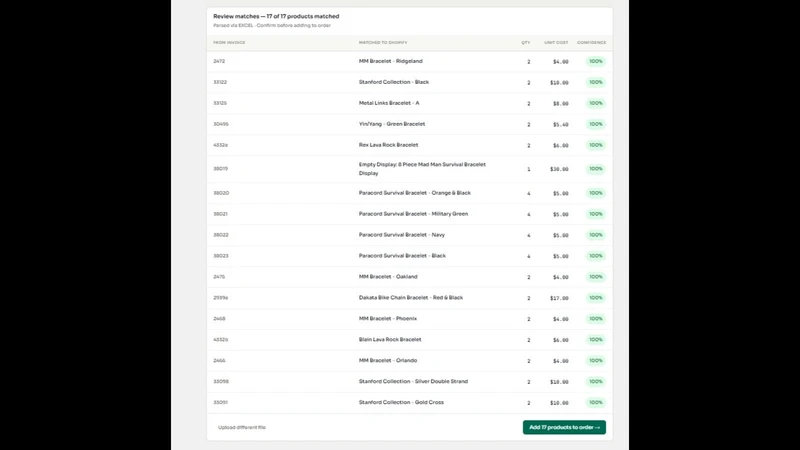Select MM Bracelet - Oakland product name
Screen dimensions: 800x450
click(x=388, y=277)
